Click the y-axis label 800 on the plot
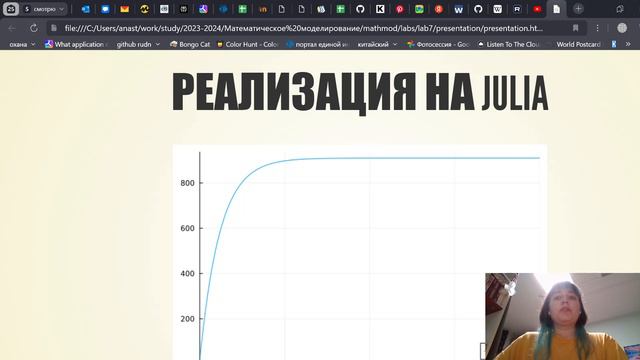Screen dimensions: 640x360 coord(187,183)
